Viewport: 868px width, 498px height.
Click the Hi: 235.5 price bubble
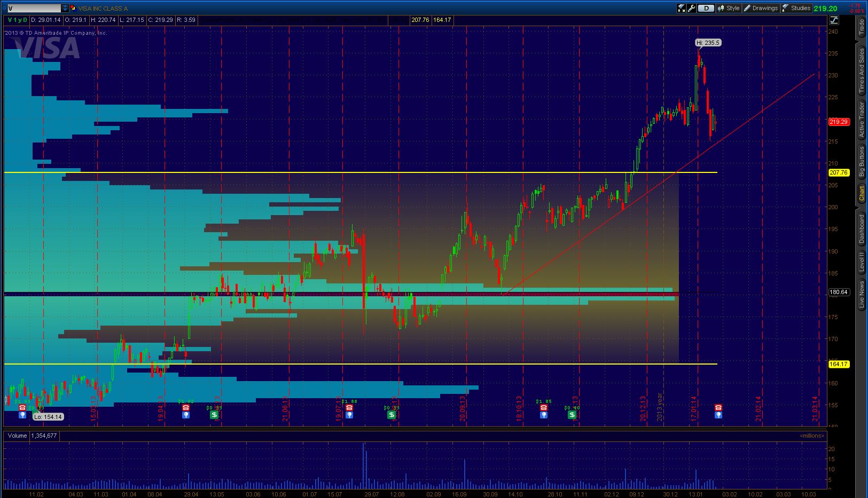(708, 43)
